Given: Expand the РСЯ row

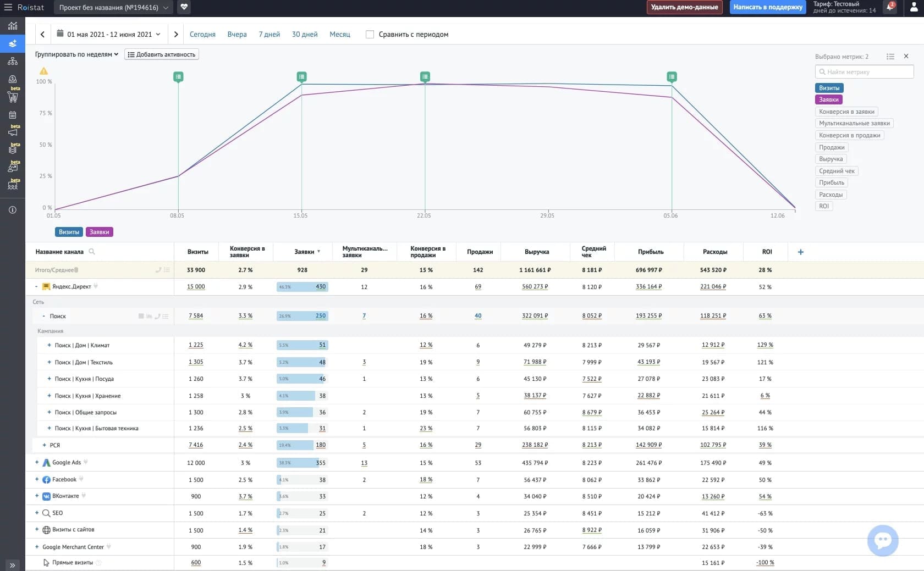Looking at the screenshot, I should click(x=45, y=445).
